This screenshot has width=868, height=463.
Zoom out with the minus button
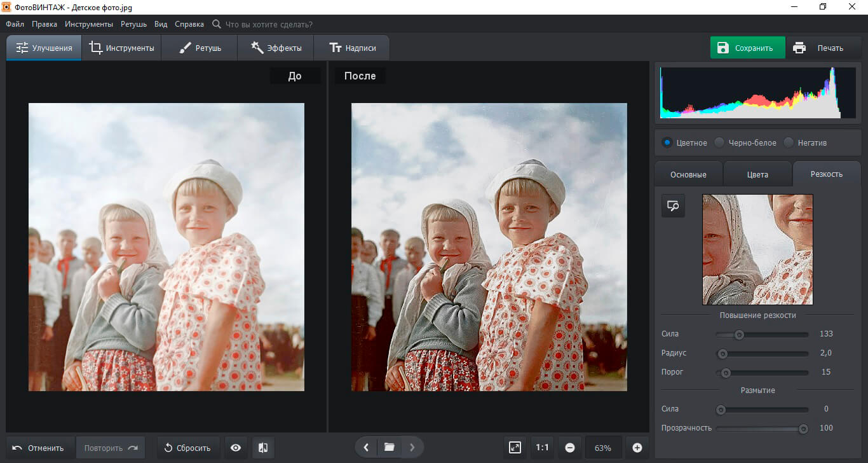(x=570, y=448)
